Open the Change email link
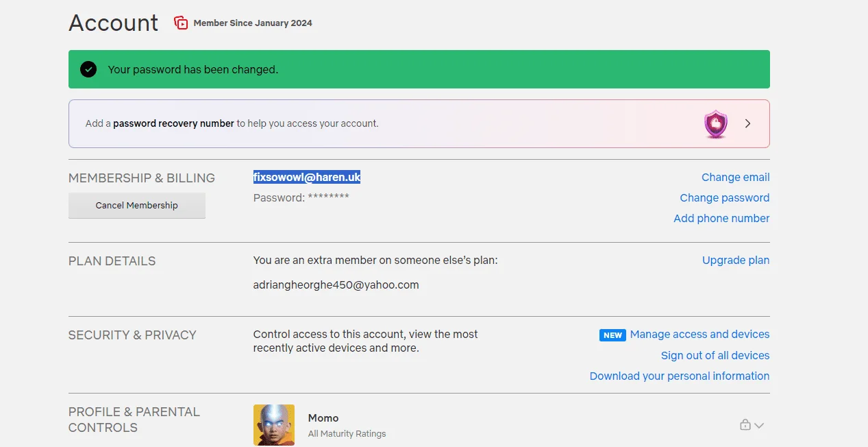 click(x=735, y=178)
